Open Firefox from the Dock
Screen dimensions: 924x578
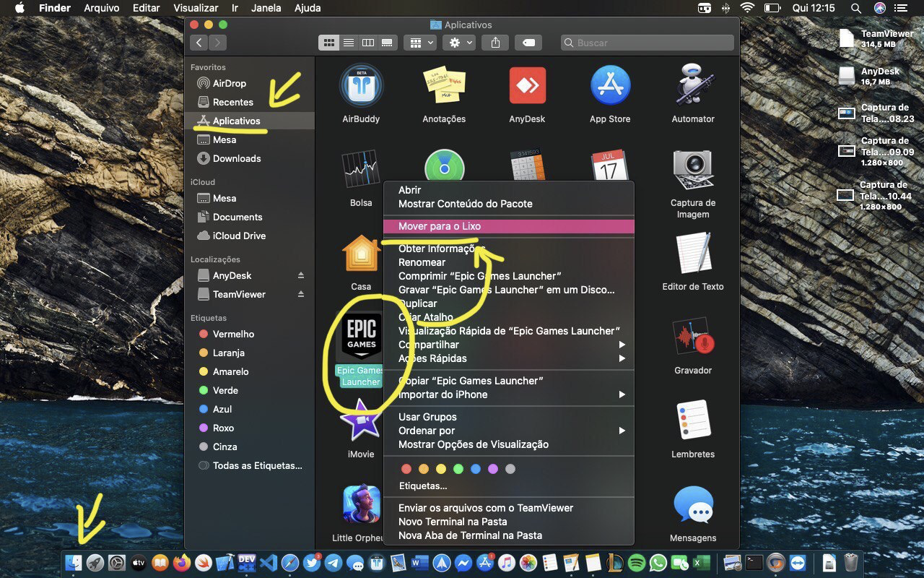click(182, 563)
